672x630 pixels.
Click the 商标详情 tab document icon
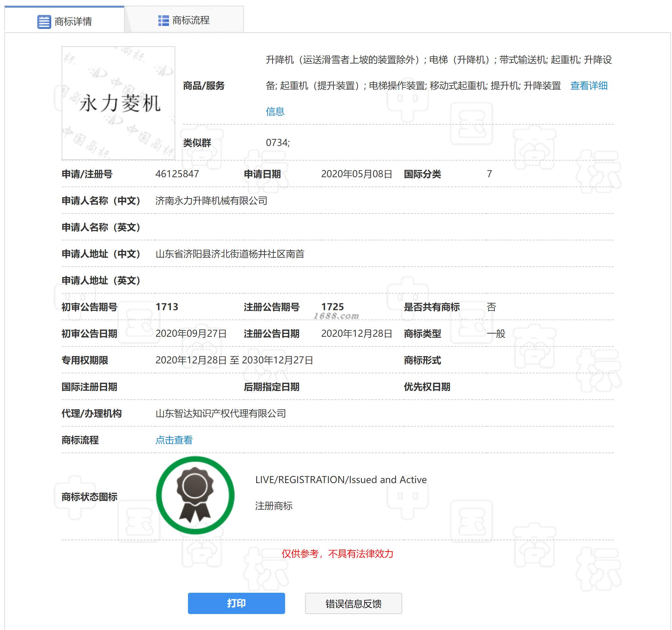pyautogui.click(x=44, y=22)
